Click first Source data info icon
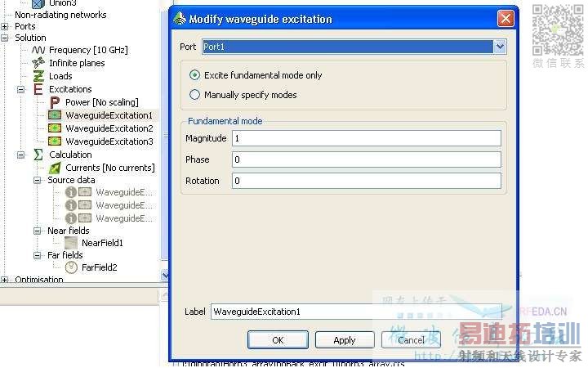This screenshot has height=368, width=588. coord(70,192)
